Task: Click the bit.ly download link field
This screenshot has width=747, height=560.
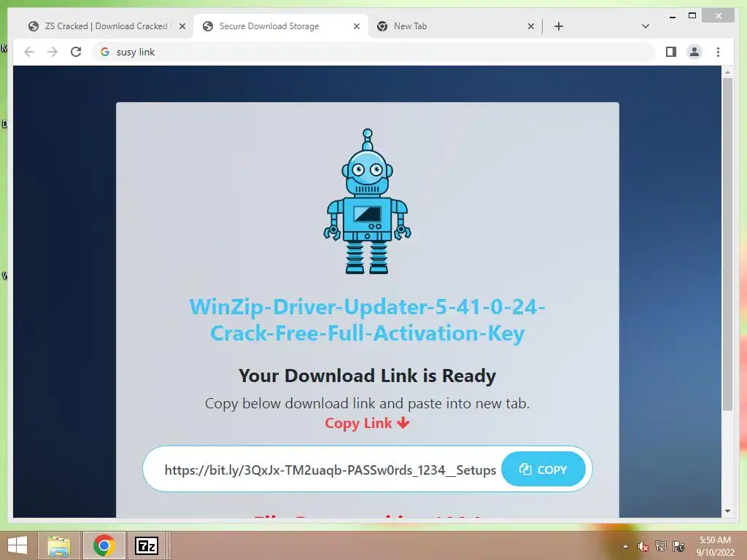Action: [x=330, y=470]
